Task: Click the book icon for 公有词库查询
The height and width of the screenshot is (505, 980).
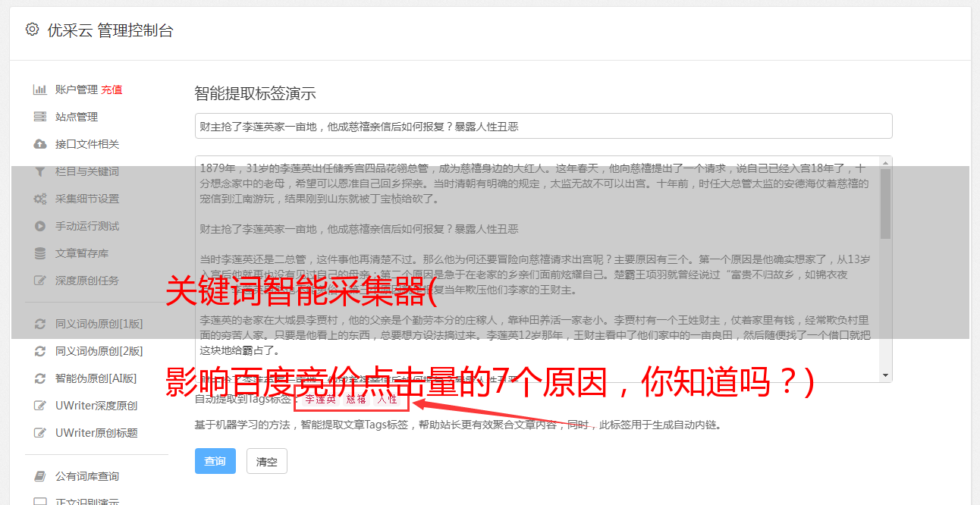Action: pyautogui.click(x=40, y=476)
